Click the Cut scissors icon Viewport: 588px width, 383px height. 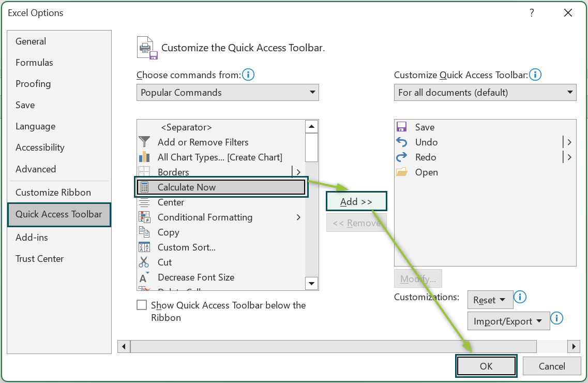point(144,262)
